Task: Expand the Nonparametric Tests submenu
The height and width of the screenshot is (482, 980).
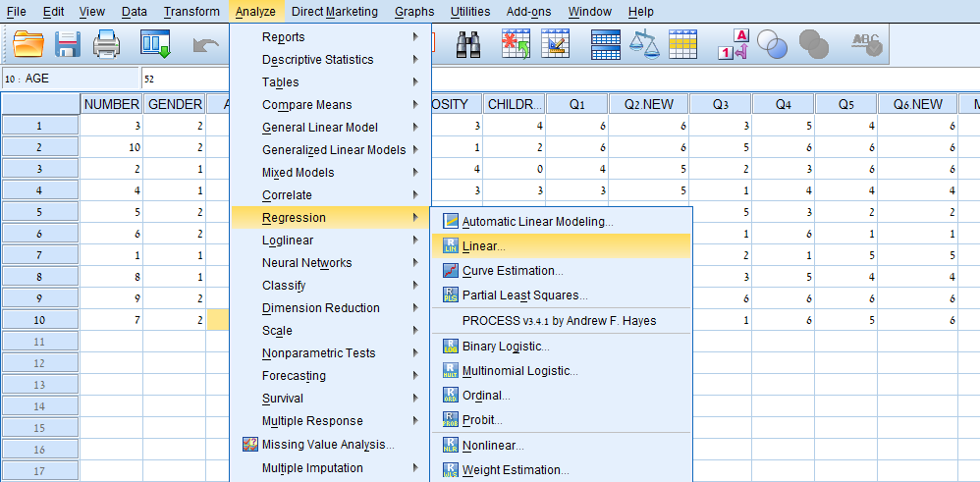Action: pyautogui.click(x=318, y=353)
